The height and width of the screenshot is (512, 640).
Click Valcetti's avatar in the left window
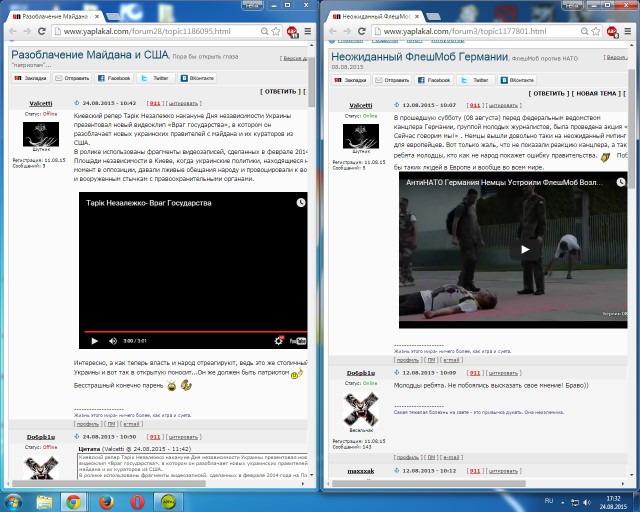point(41,134)
